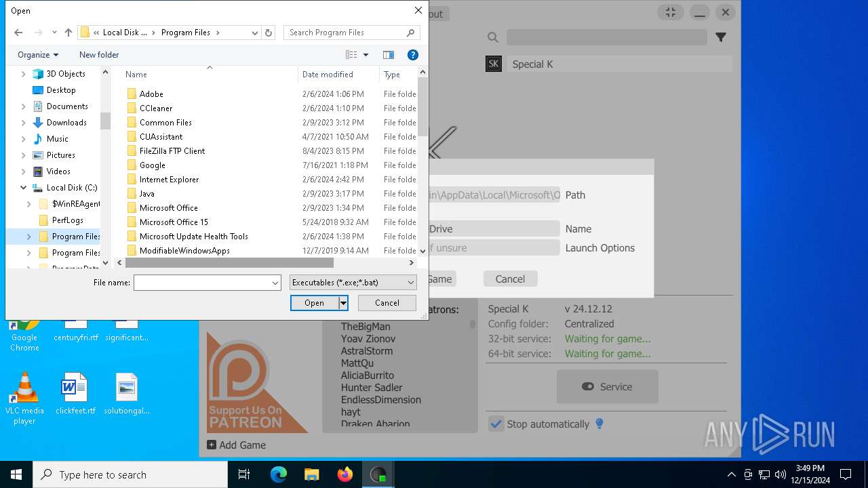The image size is (868, 488).
Task: Click the Up directory arrow
Action: pos(68,33)
